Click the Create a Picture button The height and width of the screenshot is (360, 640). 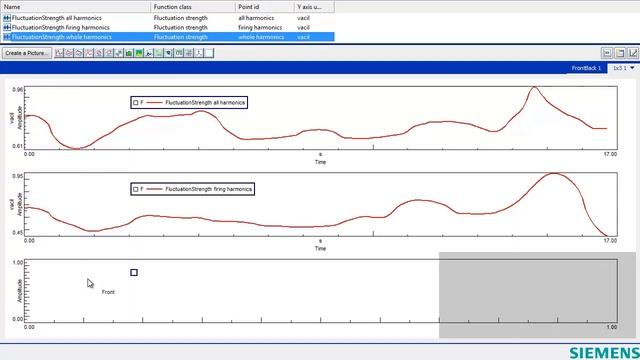click(x=27, y=53)
